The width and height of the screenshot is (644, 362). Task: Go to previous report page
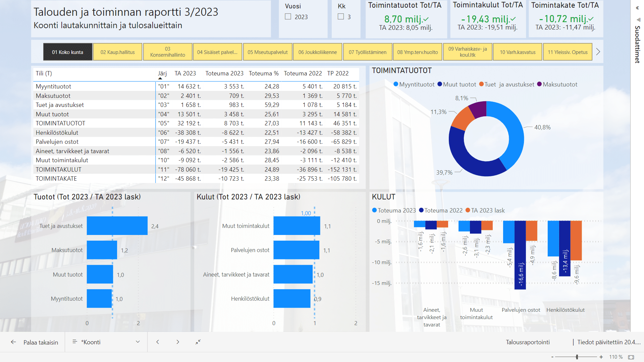click(x=158, y=342)
